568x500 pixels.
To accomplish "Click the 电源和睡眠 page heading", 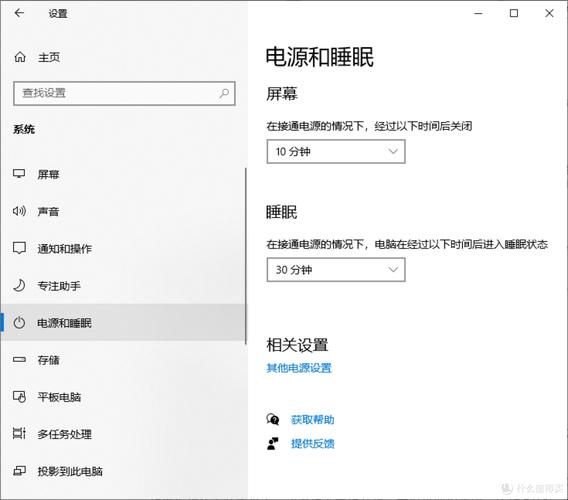I will (x=320, y=57).
